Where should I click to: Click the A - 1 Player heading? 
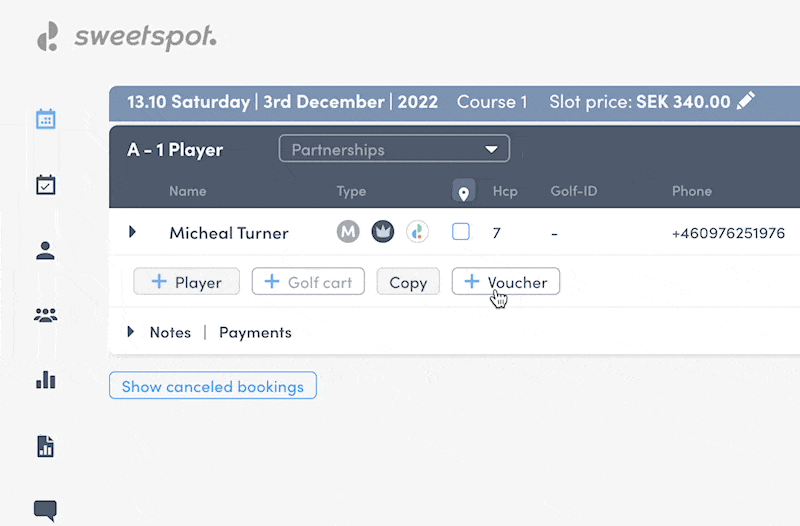pos(175,150)
